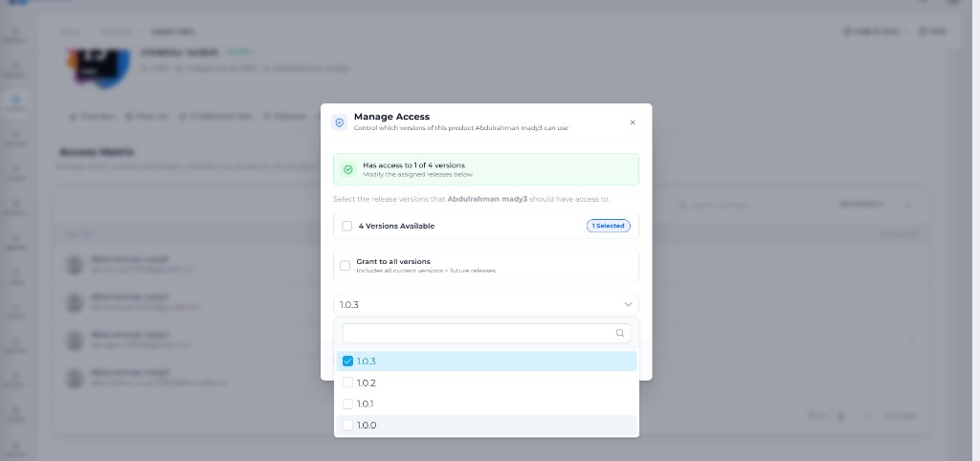The width and height of the screenshot is (980, 461).
Task: Click the 'Control which versions of this product' subtitle
Action: coord(460,128)
